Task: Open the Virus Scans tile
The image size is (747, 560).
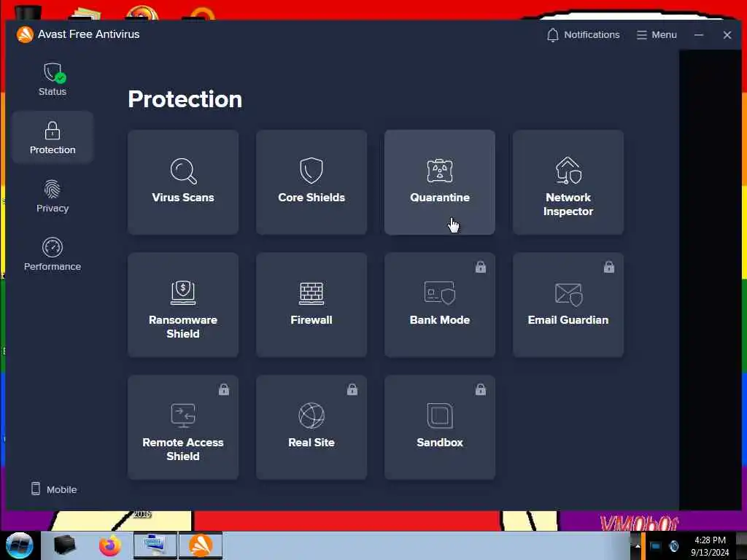Action: (x=183, y=182)
